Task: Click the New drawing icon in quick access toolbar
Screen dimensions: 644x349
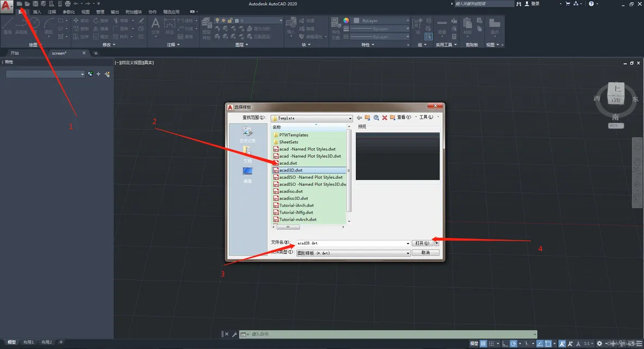Action: click(x=19, y=4)
